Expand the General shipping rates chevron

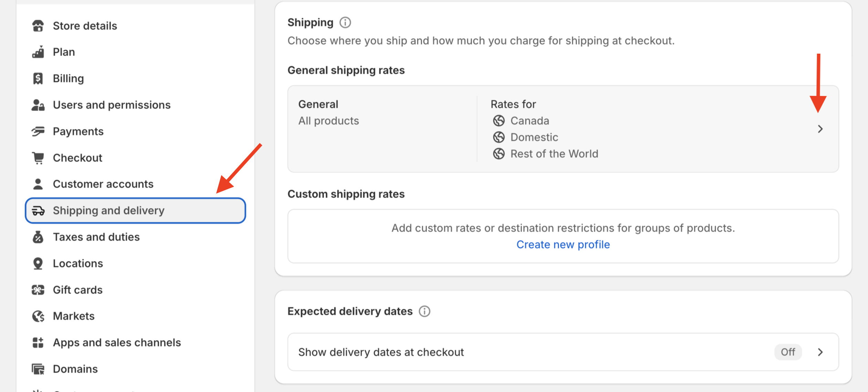(820, 129)
